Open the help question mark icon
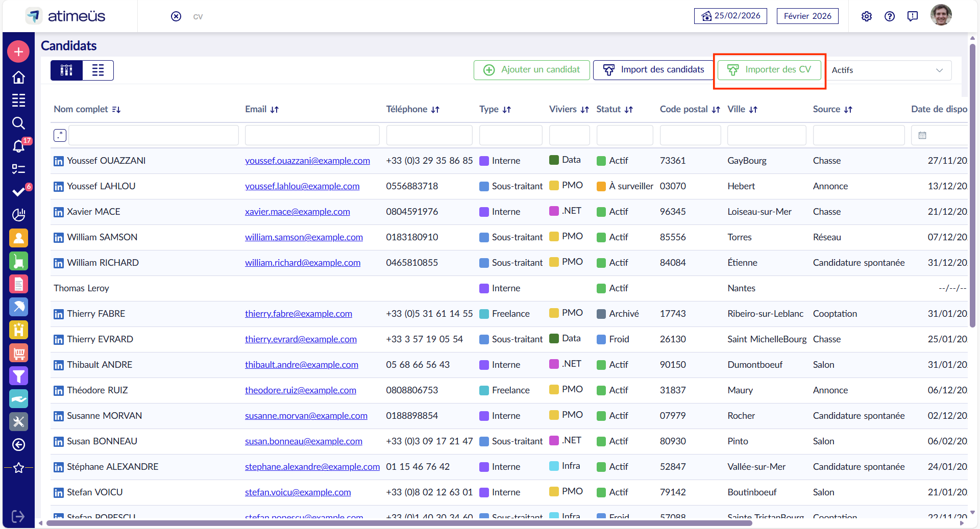Screen dimensions: 980x529 pyautogui.click(x=889, y=16)
